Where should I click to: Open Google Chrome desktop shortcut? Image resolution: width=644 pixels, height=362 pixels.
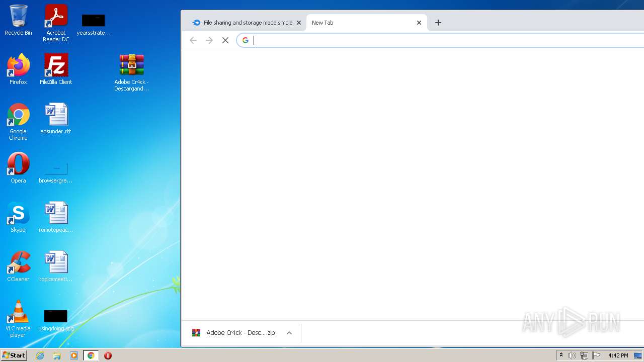(x=18, y=122)
